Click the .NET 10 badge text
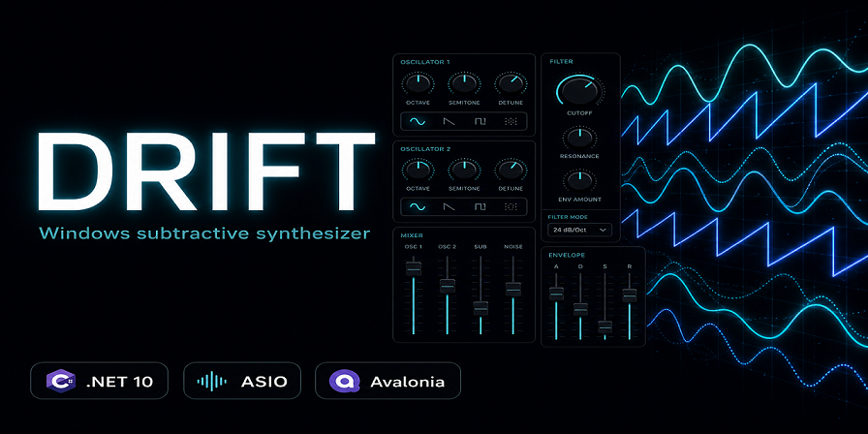Screen dimensions: 868x434 tap(119, 382)
